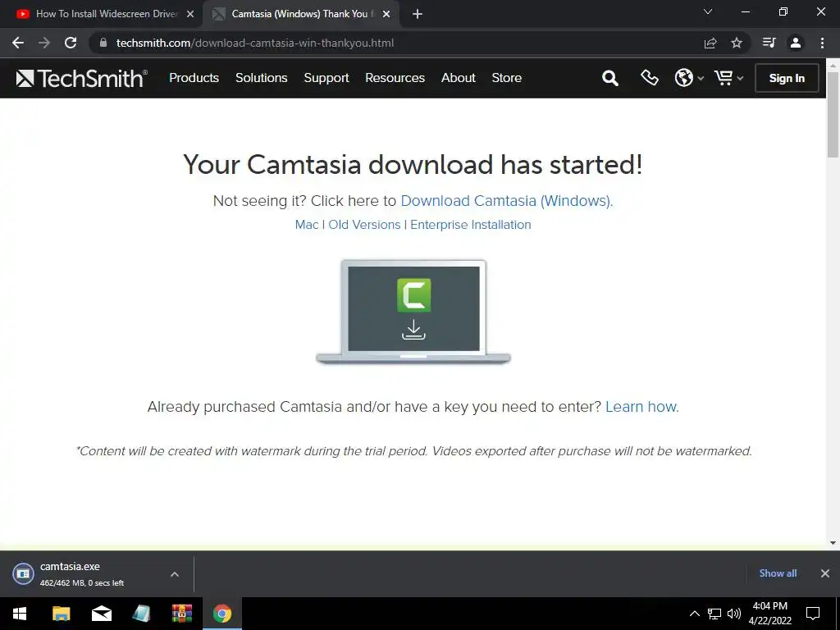Open the About menu
This screenshot has height=630, width=840.
click(458, 78)
